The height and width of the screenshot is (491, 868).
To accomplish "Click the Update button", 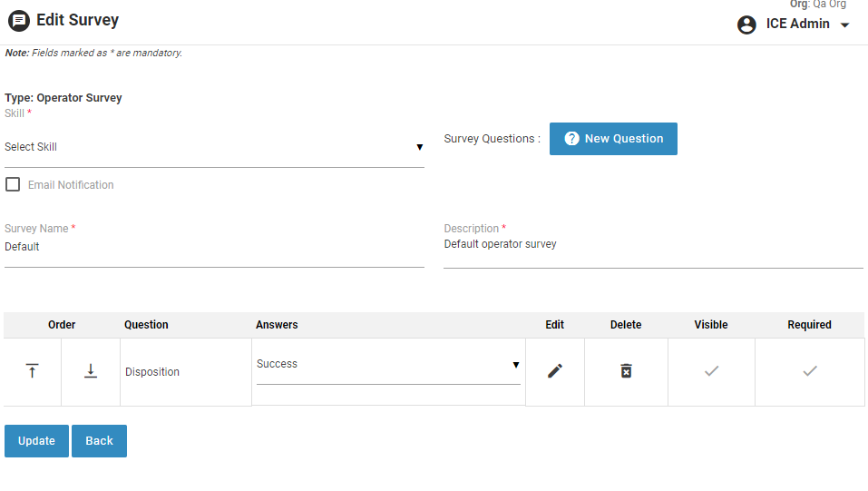I will click(36, 441).
